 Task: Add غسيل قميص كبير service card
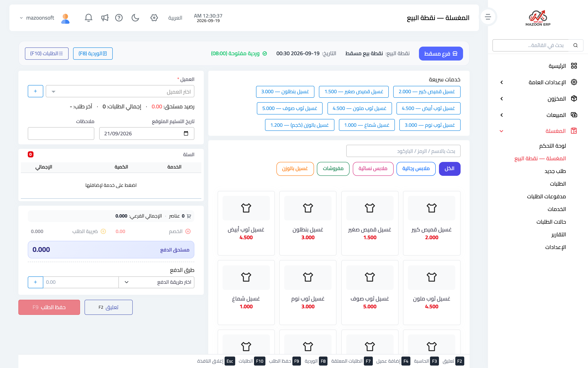tap(432, 223)
